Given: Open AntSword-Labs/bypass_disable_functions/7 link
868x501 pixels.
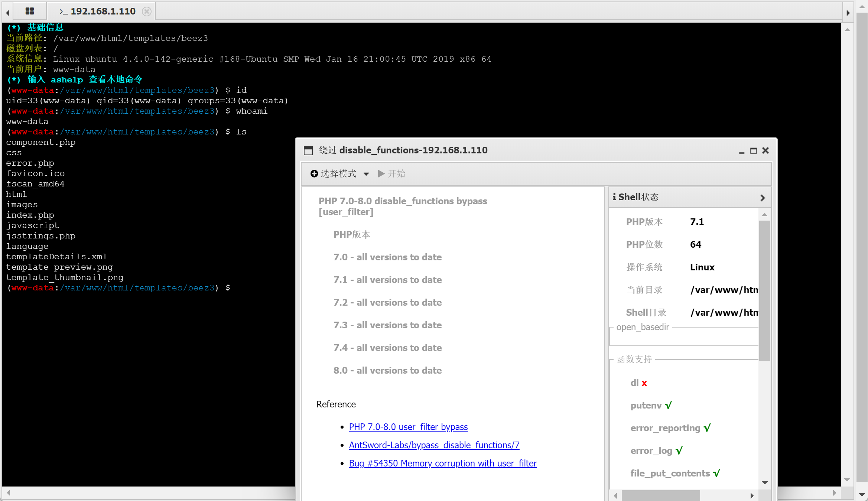Looking at the screenshot, I should 434,445.
